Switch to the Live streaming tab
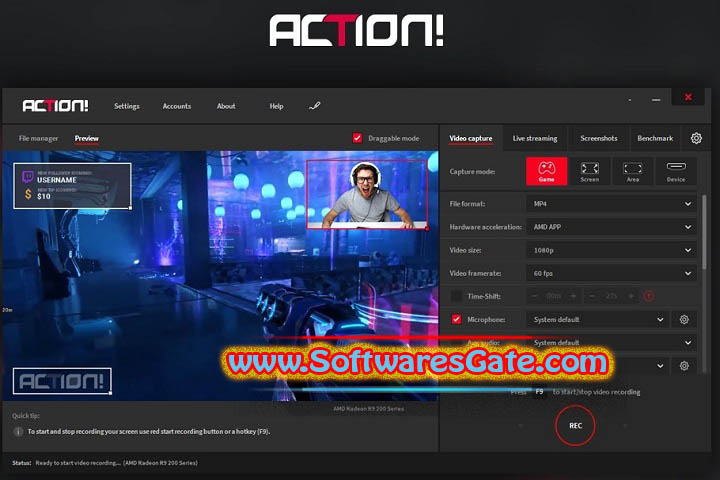This screenshot has height=480, width=720. (535, 138)
